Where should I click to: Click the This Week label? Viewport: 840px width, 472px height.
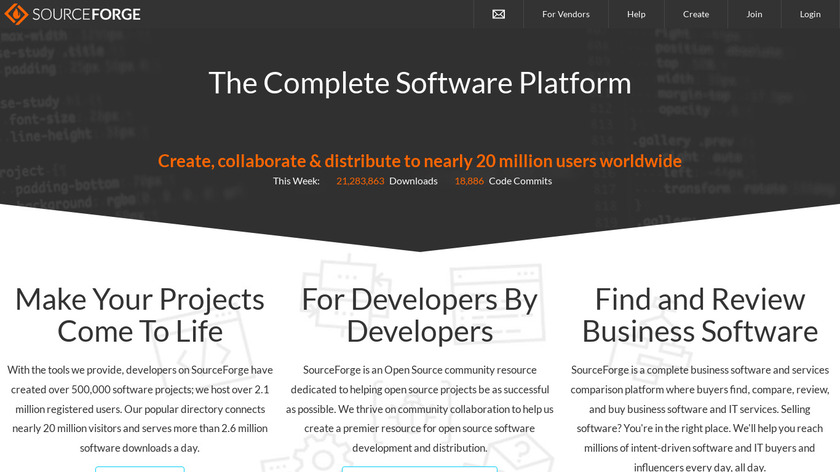(x=296, y=181)
